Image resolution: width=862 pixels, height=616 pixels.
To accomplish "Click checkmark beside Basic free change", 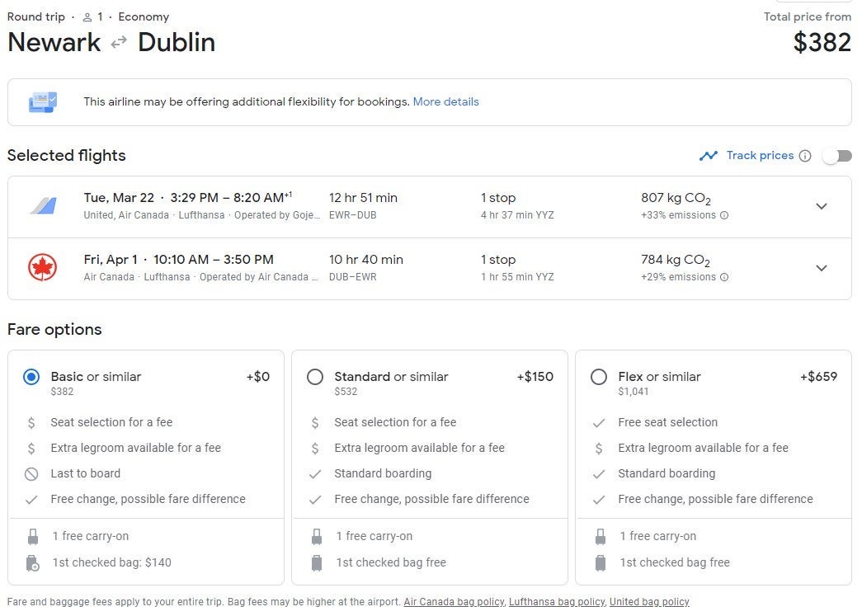I will point(31,500).
